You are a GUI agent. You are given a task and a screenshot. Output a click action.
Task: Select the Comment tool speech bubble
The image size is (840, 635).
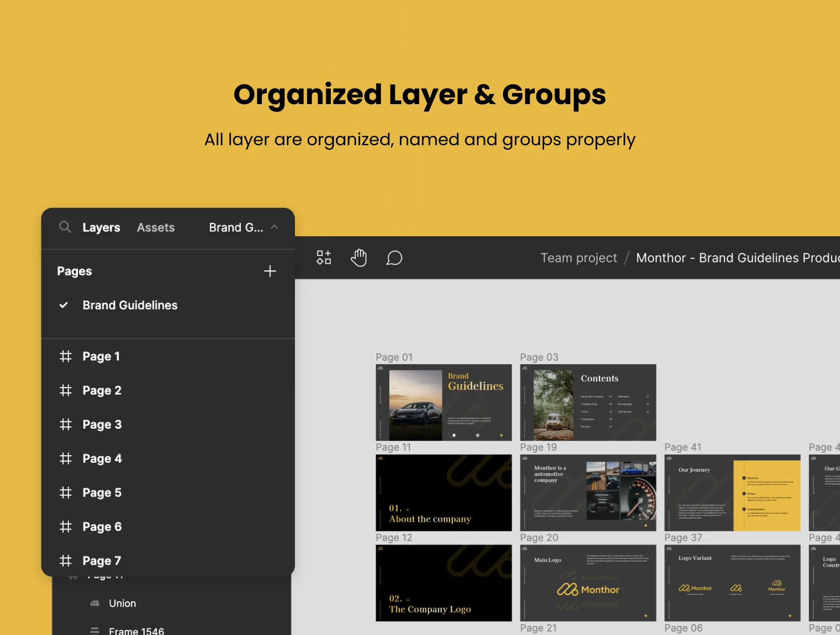[394, 258]
